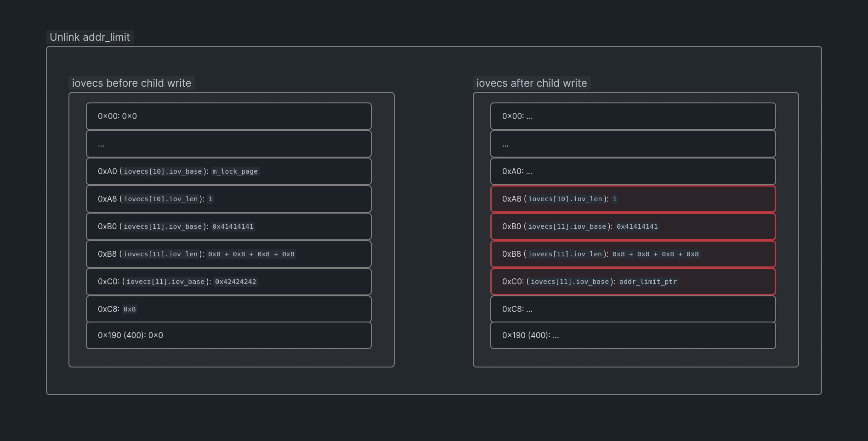The height and width of the screenshot is (441, 868).
Task: Select the "iovecs before child write" heading
Action: click(131, 83)
